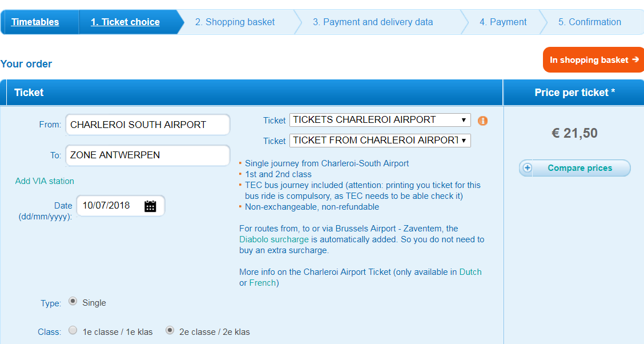The image size is (644, 344).
Task: Open the TICKETS CHARLEROI AIRPORT dropdown
Action: point(380,120)
